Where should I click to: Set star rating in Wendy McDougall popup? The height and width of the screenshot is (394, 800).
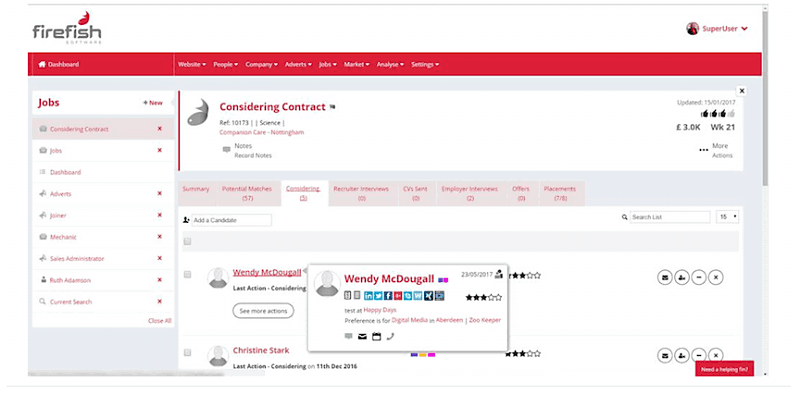pyautogui.click(x=484, y=298)
